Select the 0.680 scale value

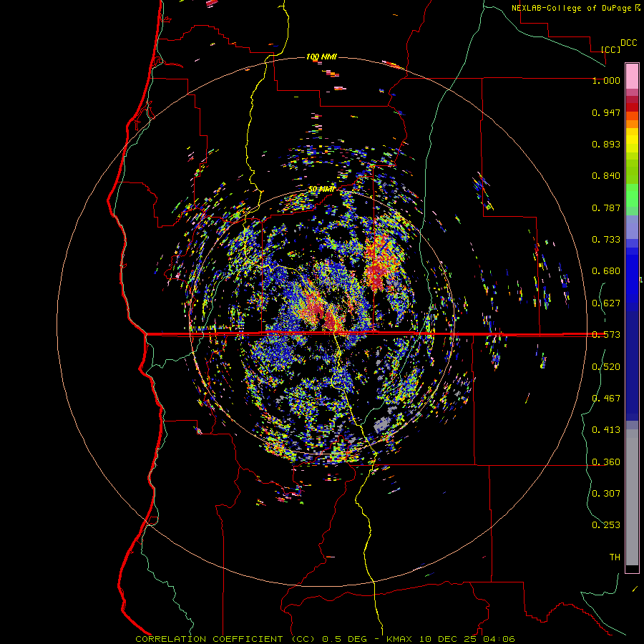pos(606,271)
